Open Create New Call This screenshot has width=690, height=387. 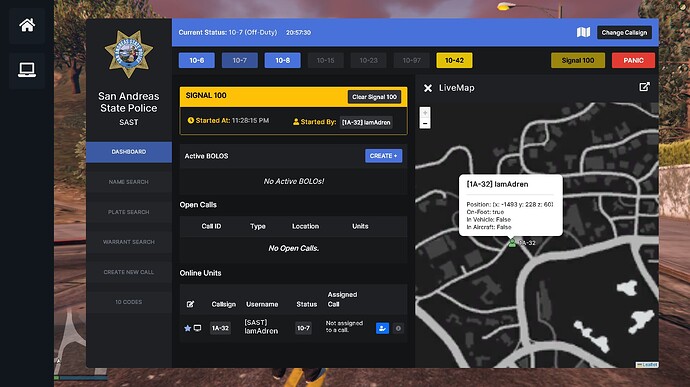point(128,272)
